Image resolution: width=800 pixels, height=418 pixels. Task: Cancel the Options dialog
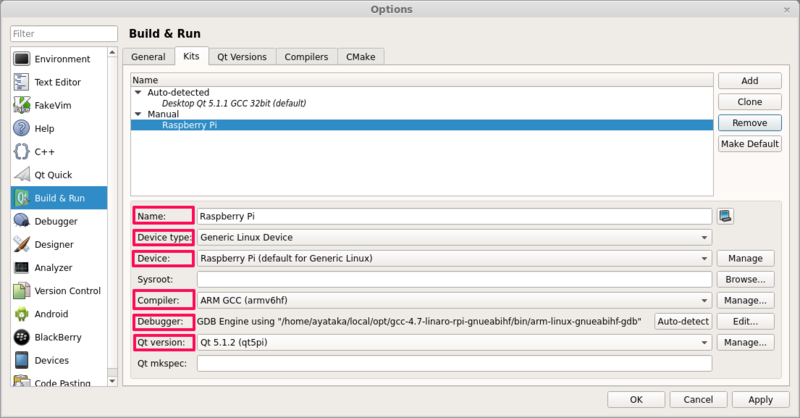(698, 400)
